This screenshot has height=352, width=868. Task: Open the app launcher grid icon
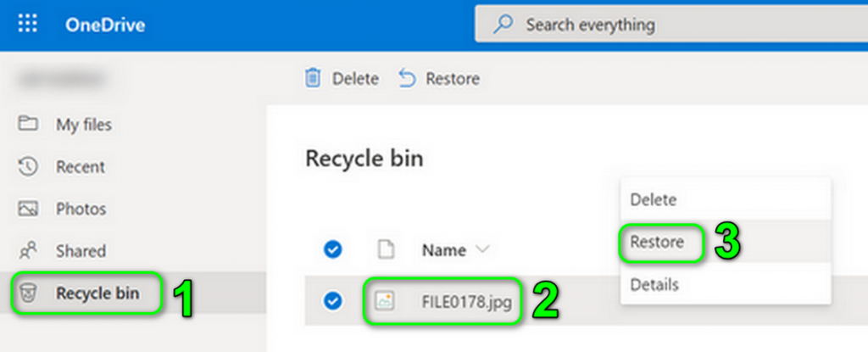click(x=28, y=23)
